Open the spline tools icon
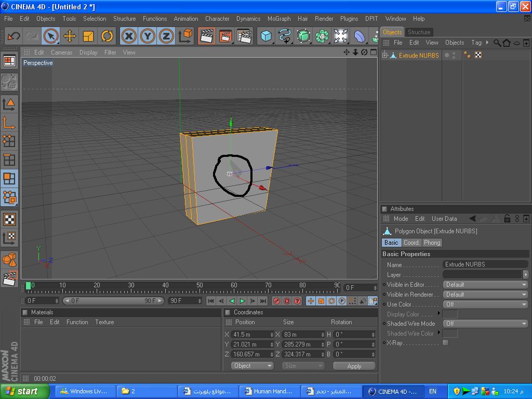This screenshot has height=399, width=532. click(285, 36)
